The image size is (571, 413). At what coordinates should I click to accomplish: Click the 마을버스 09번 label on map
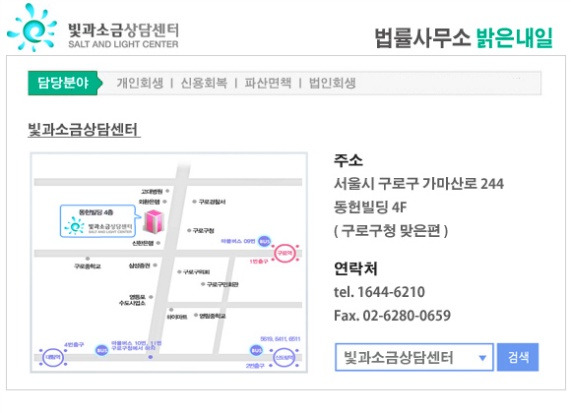tap(238, 241)
